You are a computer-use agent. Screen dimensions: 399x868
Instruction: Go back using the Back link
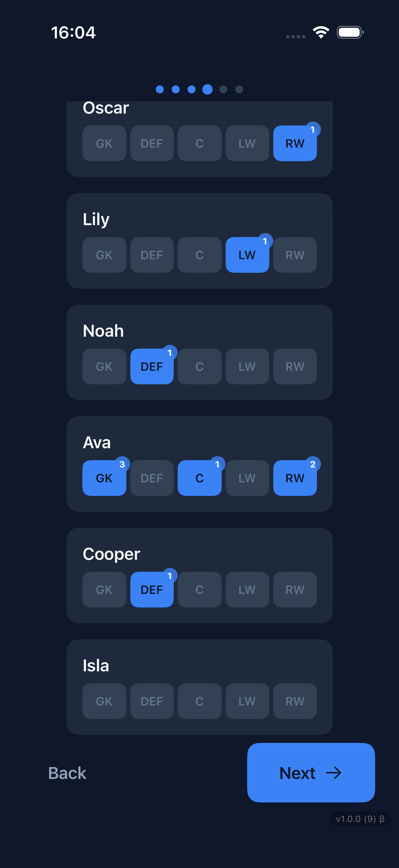pyautogui.click(x=67, y=773)
